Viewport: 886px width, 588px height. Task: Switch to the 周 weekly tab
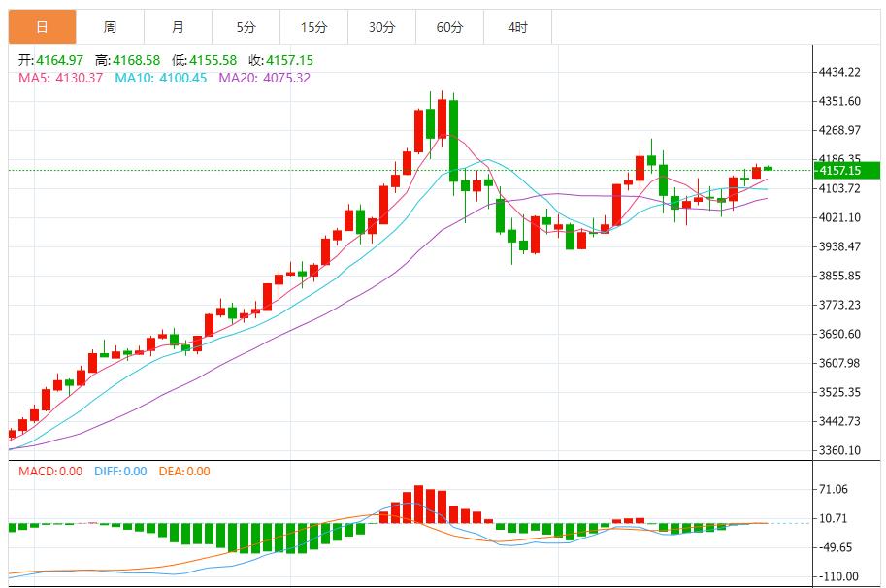110,28
